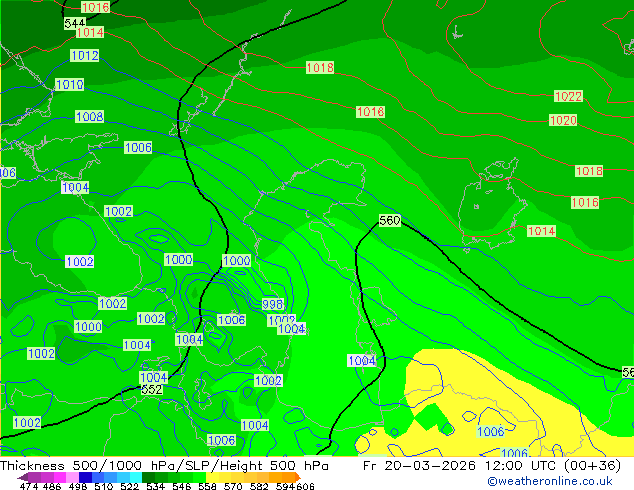Select the blue 1010 isobar label
Image resolution: width=634 pixels, height=490 pixels.
pyautogui.click(x=70, y=84)
